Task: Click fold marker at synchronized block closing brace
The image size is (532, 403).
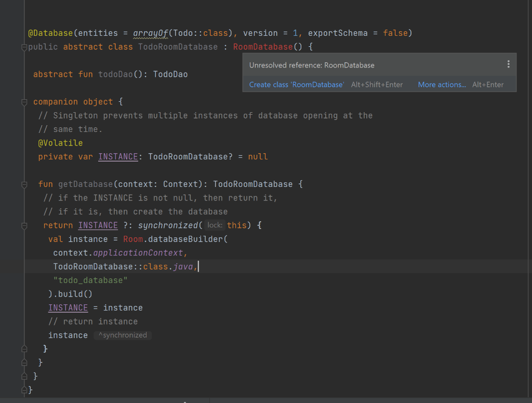Action: pos(24,348)
